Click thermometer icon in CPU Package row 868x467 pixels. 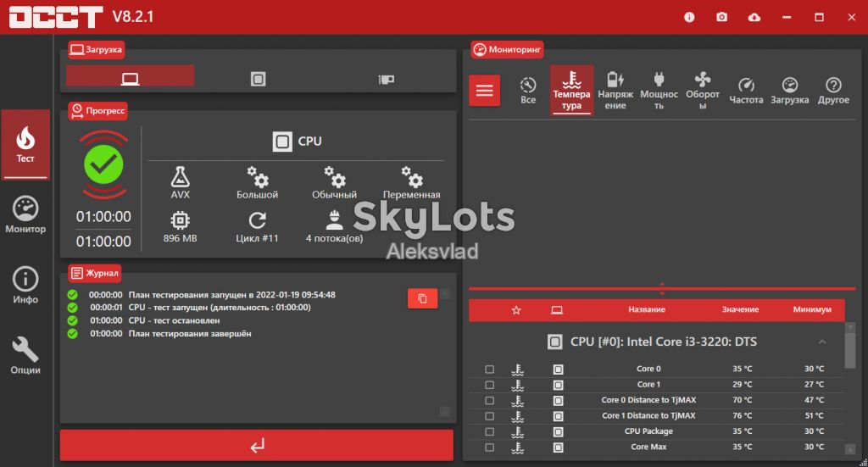click(x=518, y=431)
